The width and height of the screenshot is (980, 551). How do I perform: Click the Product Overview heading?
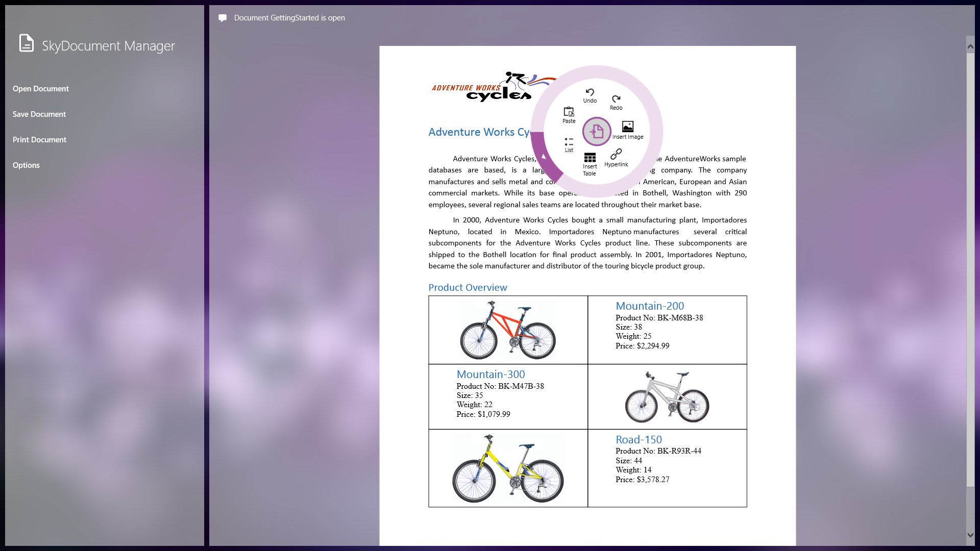tap(468, 288)
